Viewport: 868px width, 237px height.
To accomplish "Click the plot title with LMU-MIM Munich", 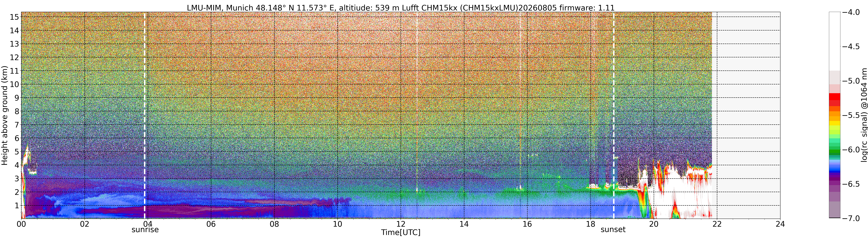I will click(401, 7).
